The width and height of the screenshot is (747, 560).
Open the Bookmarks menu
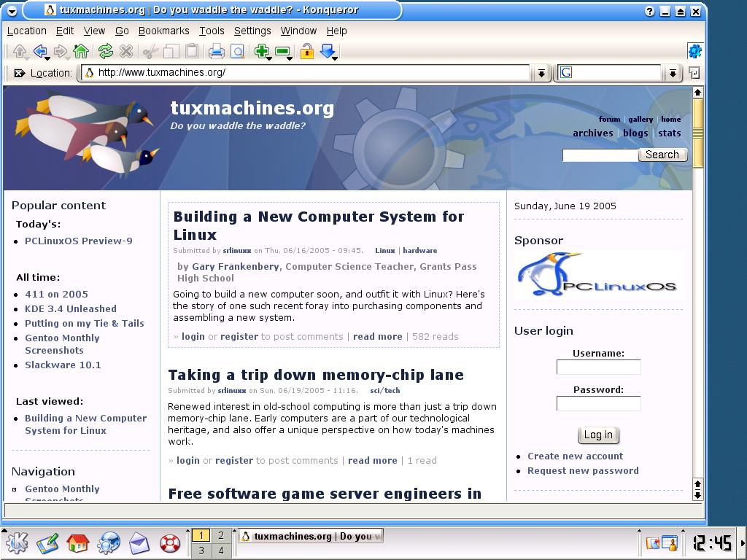coord(164,31)
